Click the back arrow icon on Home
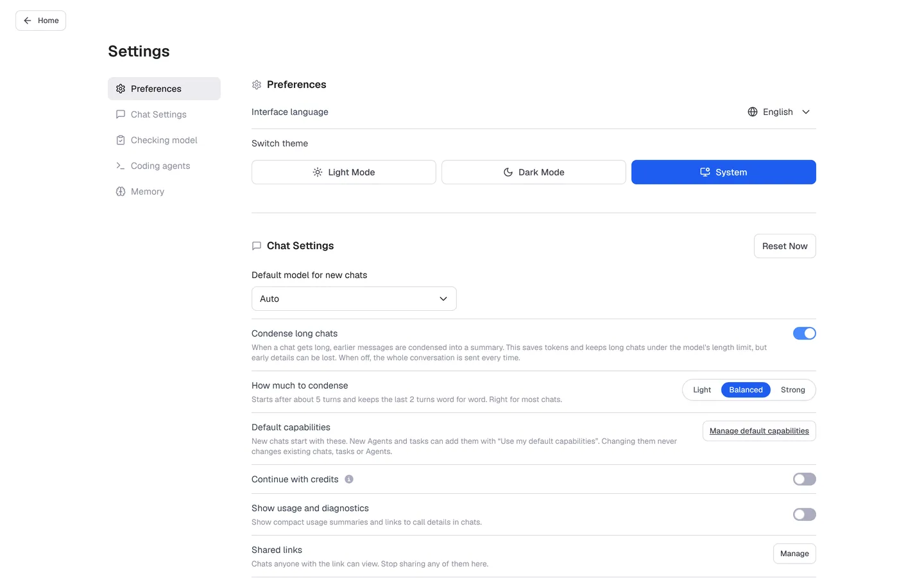The width and height of the screenshot is (924, 578). coord(28,21)
